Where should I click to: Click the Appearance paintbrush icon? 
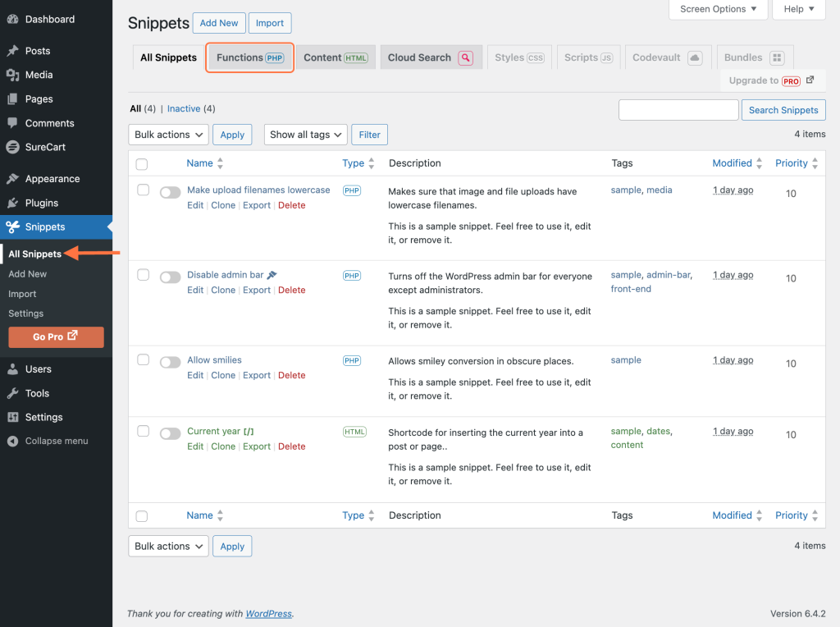coord(12,179)
